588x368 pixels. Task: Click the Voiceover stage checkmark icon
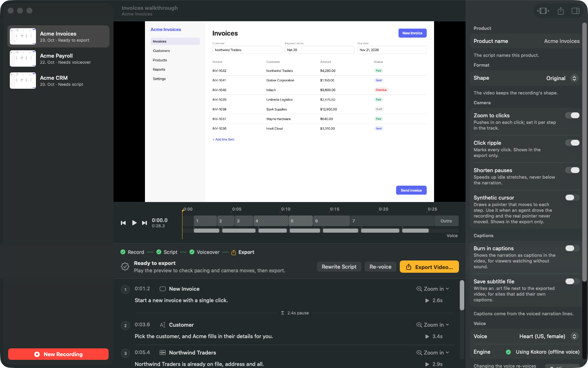pos(192,252)
